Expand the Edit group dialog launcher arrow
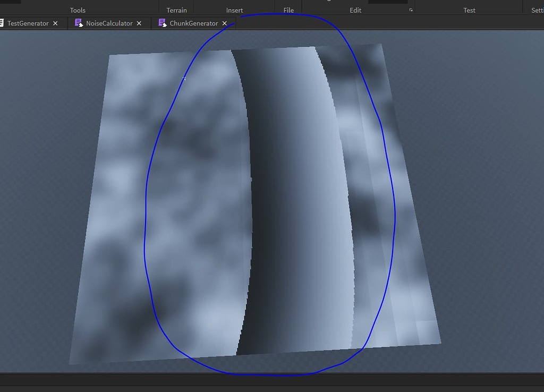Screen dimensions: 544x392 (x=411, y=11)
